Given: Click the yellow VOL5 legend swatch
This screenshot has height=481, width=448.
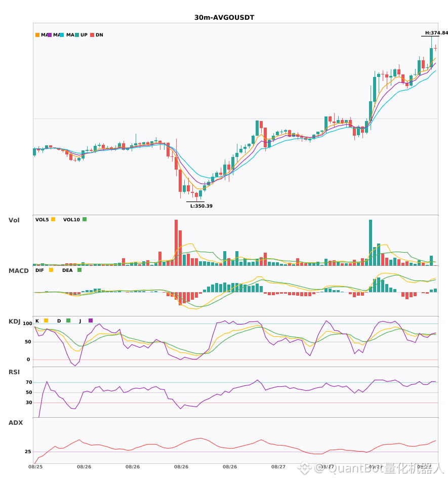Looking at the screenshot, I should click(x=53, y=219).
